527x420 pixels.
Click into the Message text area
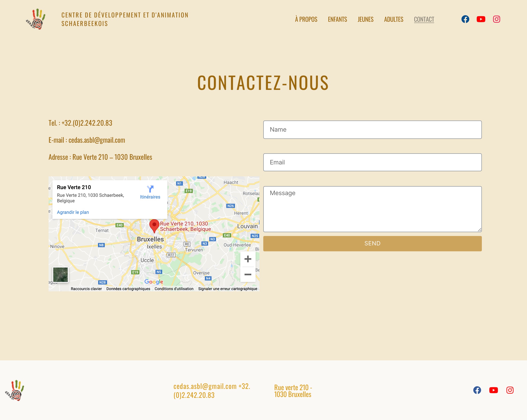tap(372, 209)
